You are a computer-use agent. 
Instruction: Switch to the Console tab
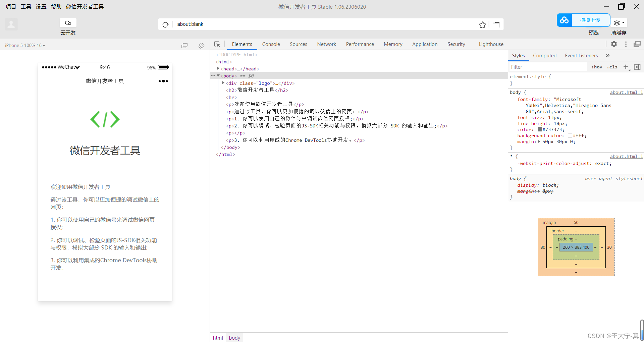pos(271,44)
